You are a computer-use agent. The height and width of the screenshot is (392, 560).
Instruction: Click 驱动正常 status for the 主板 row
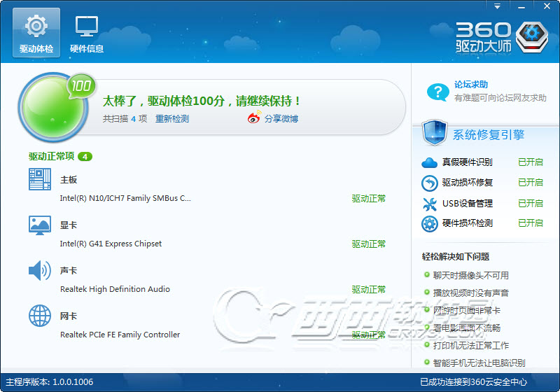click(x=369, y=199)
